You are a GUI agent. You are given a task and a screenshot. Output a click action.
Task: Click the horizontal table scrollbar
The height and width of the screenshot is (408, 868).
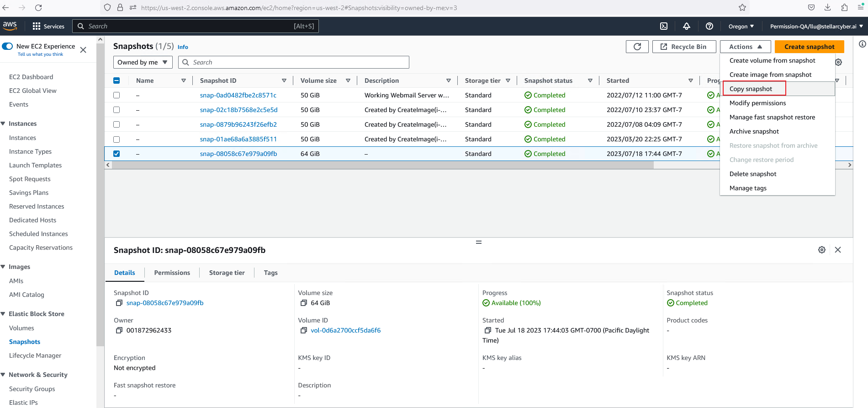(x=383, y=165)
